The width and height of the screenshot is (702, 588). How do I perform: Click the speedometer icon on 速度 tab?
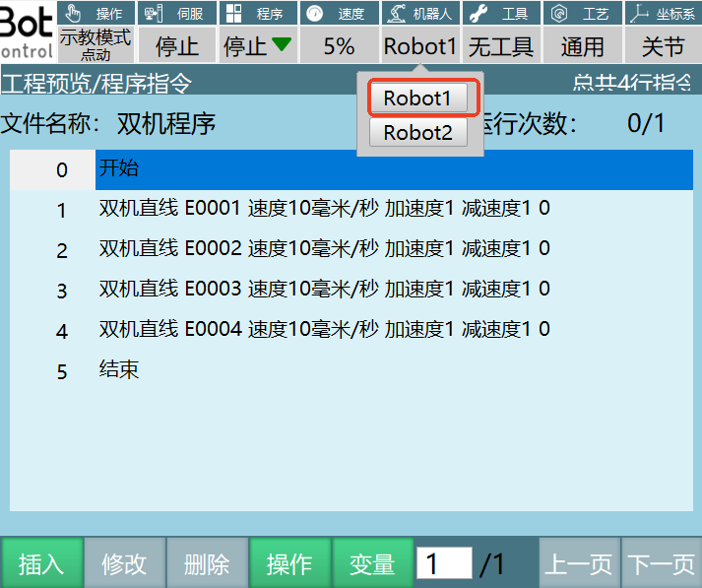coord(315,14)
